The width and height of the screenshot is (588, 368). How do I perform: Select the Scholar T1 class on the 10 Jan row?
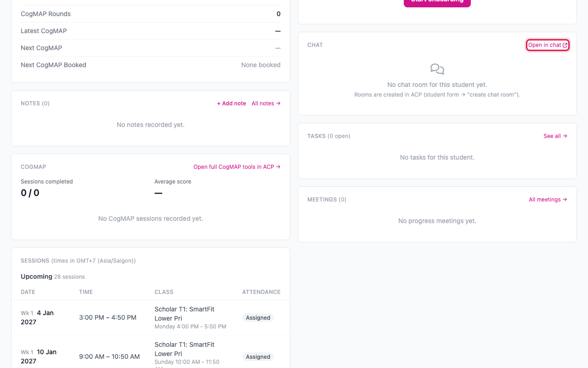185,349
